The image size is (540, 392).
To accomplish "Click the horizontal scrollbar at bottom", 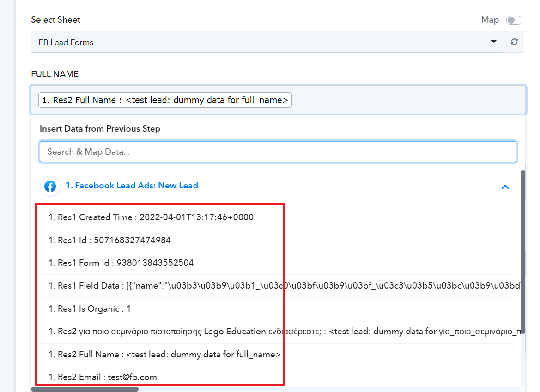I will pos(85,389).
